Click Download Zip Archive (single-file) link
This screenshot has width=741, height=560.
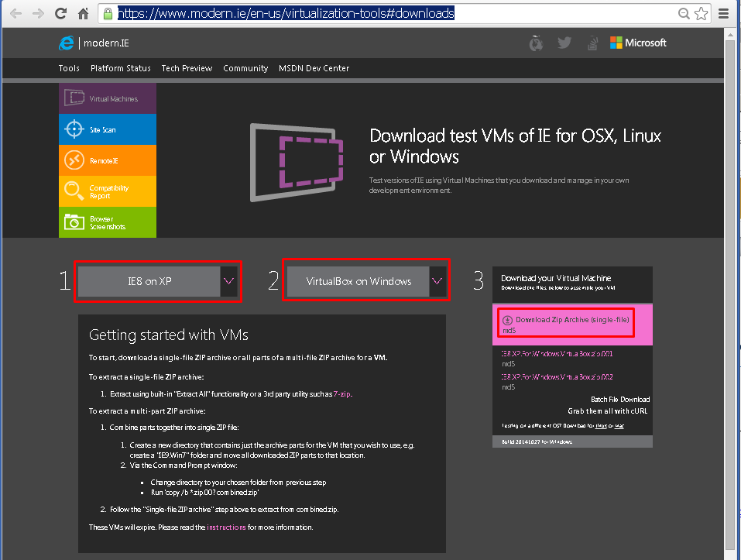pyautogui.click(x=572, y=320)
